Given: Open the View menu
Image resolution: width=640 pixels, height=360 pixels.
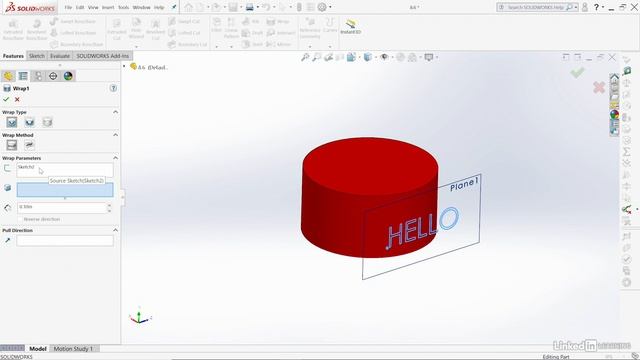Looking at the screenshot, I should pyautogui.click(x=93, y=7).
